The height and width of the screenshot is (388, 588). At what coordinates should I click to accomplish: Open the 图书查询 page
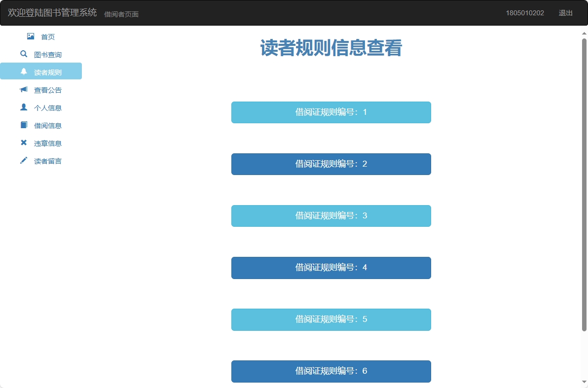point(47,54)
